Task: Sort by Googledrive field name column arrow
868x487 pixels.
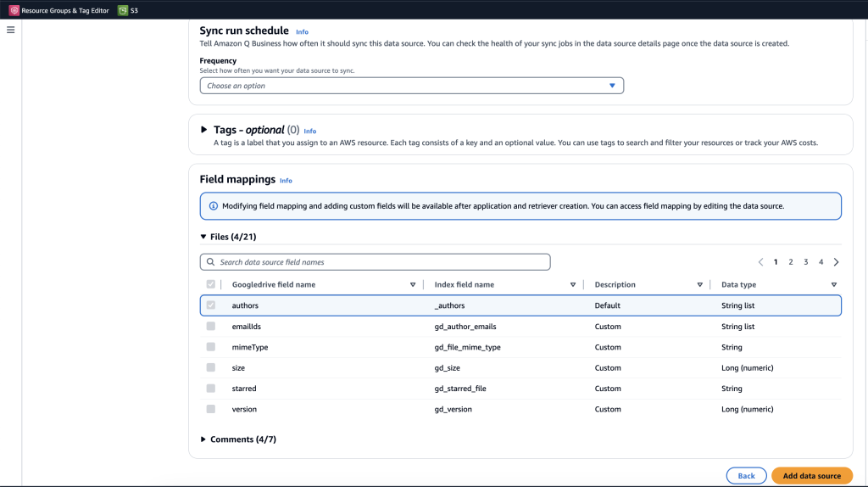Action: click(413, 285)
